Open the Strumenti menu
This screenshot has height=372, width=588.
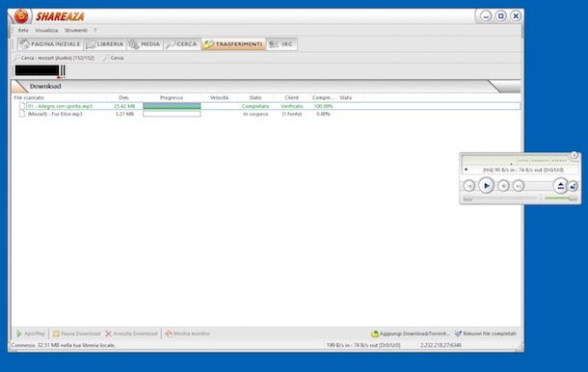pos(76,31)
